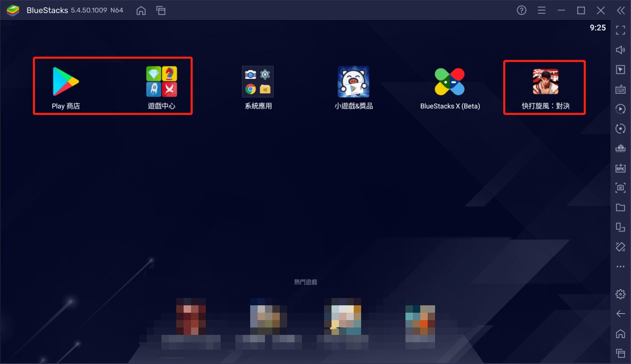Go to BlueStacks home in title bar
Image resolution: width=631 pixels, height=364 pixels.
coord(141,11)
